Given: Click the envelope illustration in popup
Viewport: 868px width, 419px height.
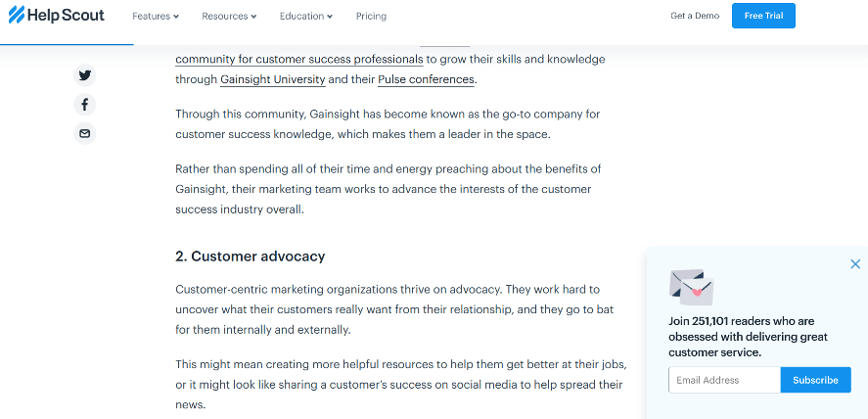Looking at the screenshot, I should coord(691,287).
